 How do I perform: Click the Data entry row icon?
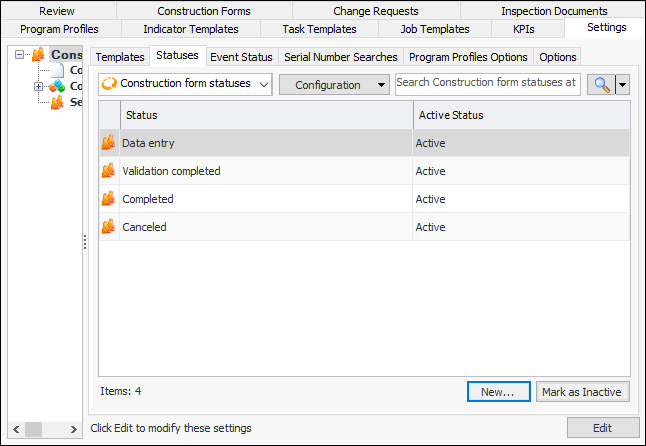108,143
